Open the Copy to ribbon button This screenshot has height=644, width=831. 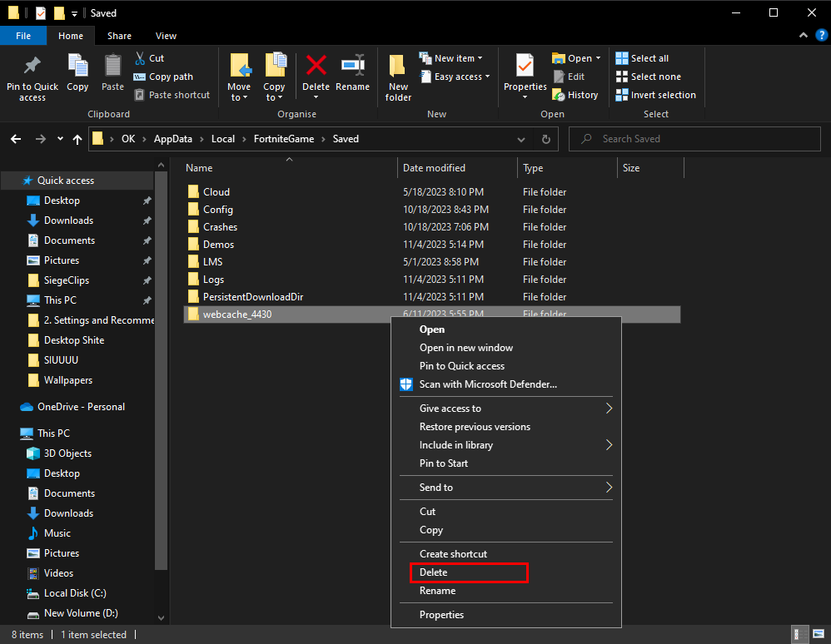(x=274, y=77)
